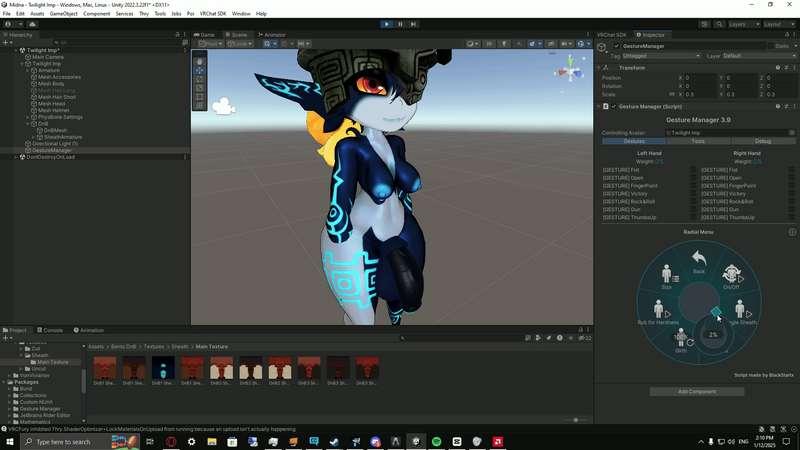The height and width of the screenshot is (450, 800).
Task: Click the Scene orientation gizmo
Action: 570,70
